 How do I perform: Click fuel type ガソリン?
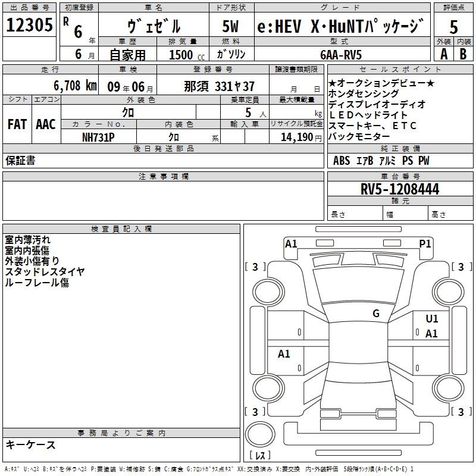click(231, 54)
